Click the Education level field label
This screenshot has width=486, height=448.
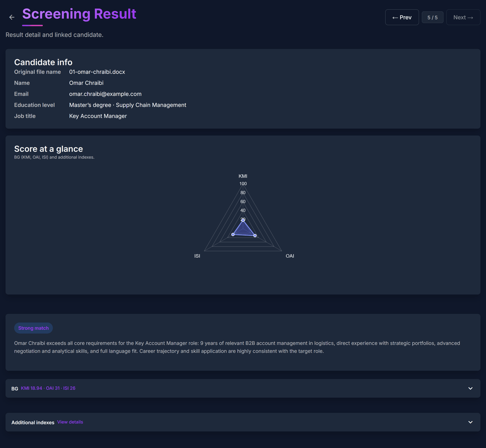click(x=34, y=105)
